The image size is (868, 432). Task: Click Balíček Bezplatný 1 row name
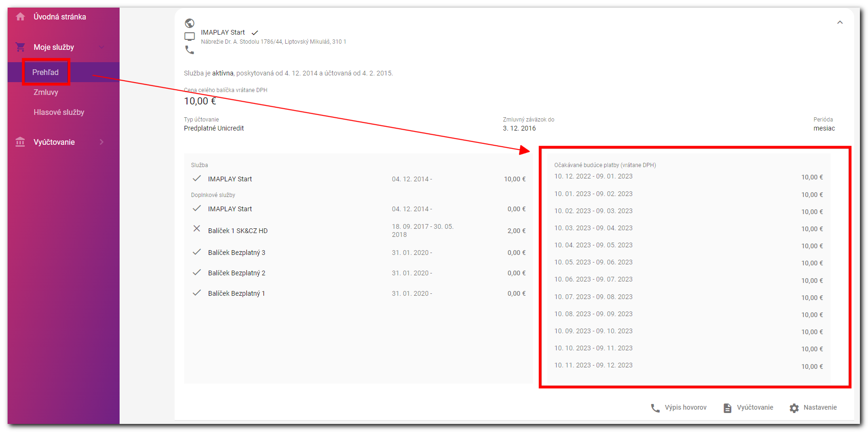pos(236,293)
